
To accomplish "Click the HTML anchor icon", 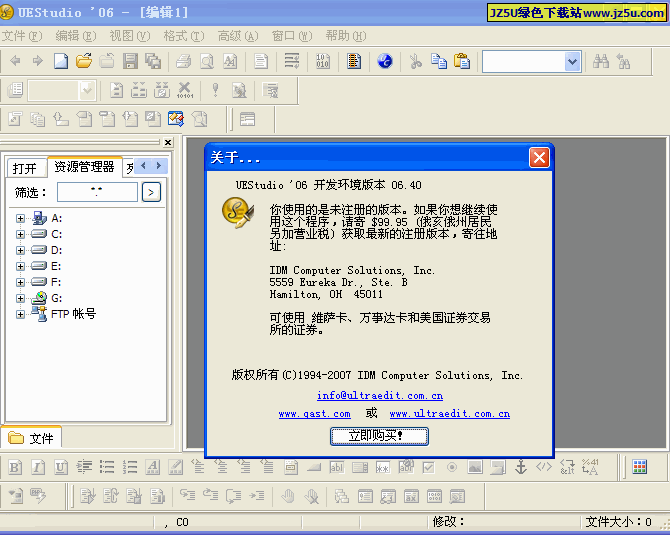I will 521,467.
